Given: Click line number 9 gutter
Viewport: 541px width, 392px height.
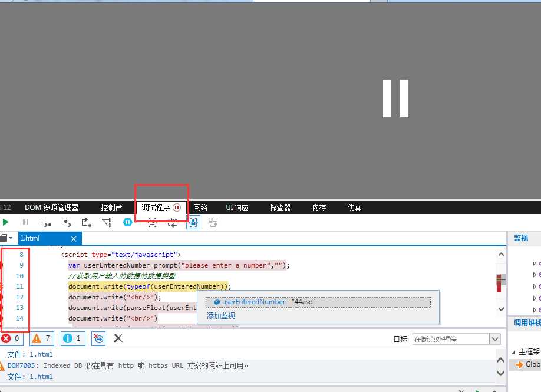Looking at the screenshot, I should pyautogui.click(x=21, y=265).
